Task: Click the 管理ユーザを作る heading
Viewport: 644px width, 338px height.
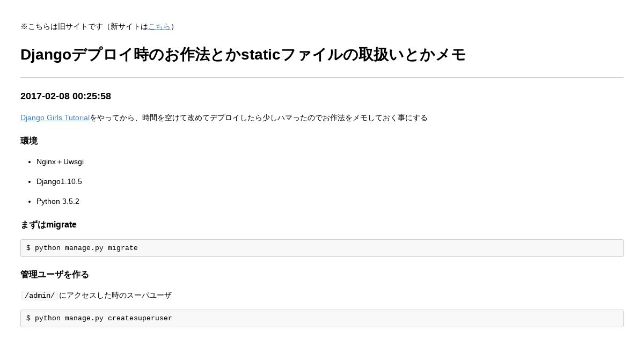Action: coord(55,274)
